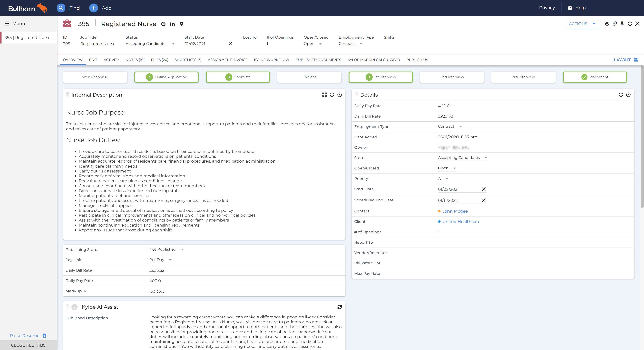
Task: Open the header Employment Type dropdown
Action: (351, 43)
